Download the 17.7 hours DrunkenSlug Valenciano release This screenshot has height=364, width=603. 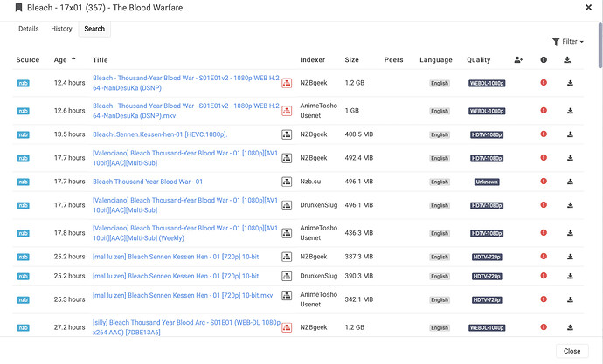point(570,205)
